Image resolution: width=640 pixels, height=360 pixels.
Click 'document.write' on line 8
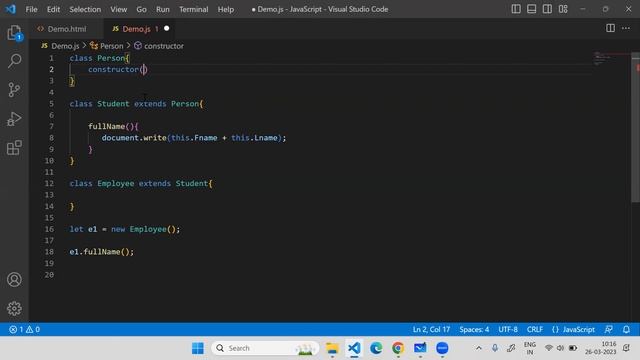tap(134, 138)
